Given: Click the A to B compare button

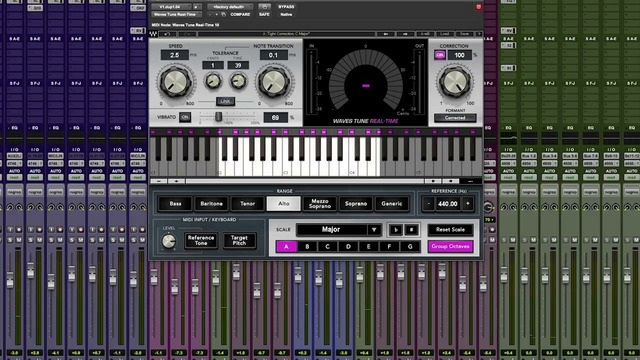Looking at the screenshot, I should pyautogui.click(x=426, y=34).
